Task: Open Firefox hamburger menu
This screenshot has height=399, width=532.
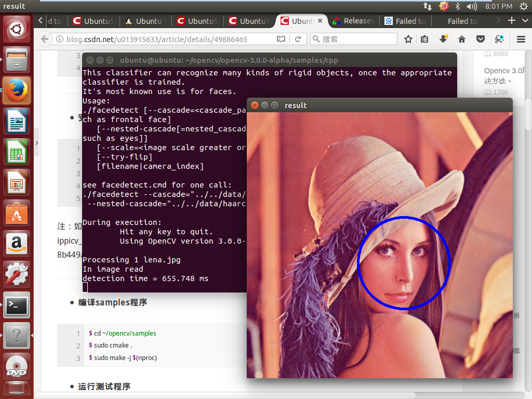Action: click(x=521, y=39)
